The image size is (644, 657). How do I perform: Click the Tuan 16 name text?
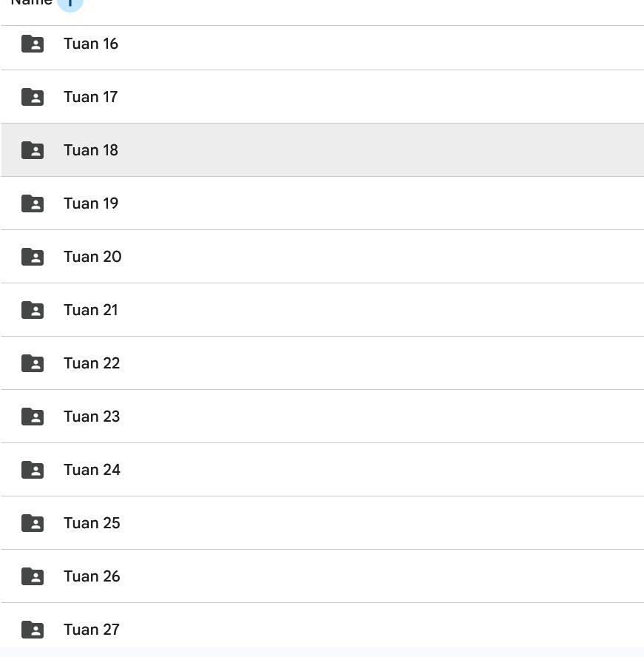click(91, 44)
